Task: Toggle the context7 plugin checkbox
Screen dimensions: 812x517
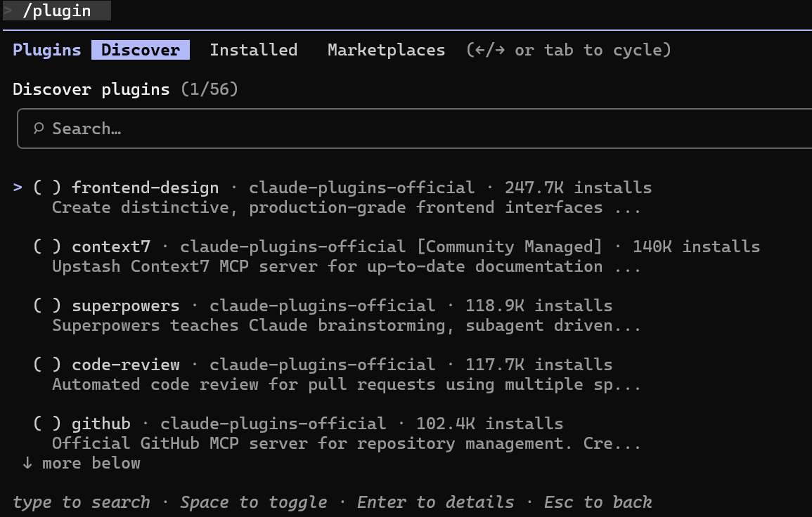Action: pyautogui.click(x=47, y=247)
